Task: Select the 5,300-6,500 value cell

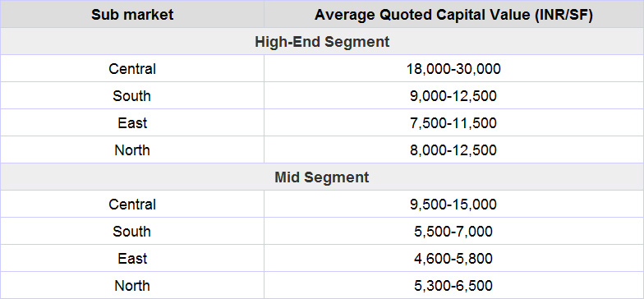Action: coord(453,286)
